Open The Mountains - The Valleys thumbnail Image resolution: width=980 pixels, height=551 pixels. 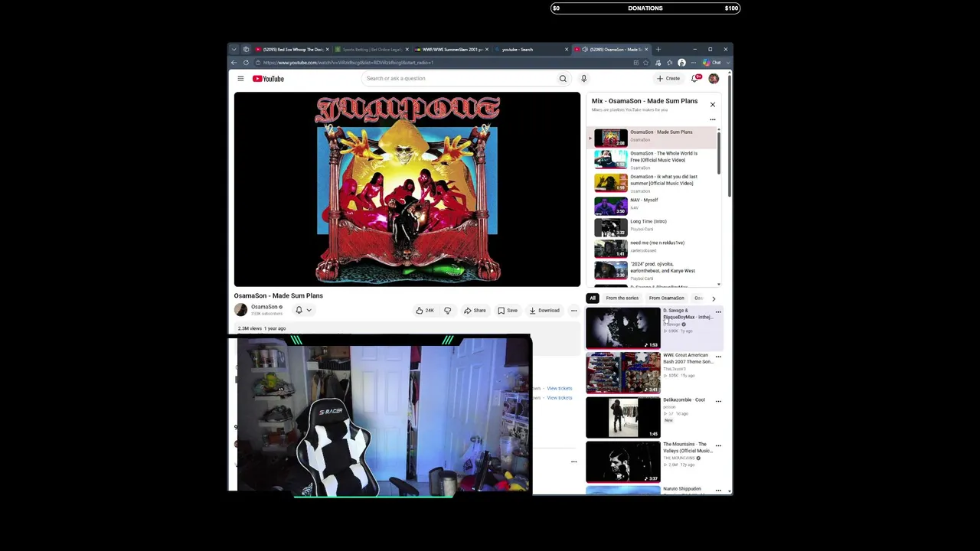click(x=623, y=461)
